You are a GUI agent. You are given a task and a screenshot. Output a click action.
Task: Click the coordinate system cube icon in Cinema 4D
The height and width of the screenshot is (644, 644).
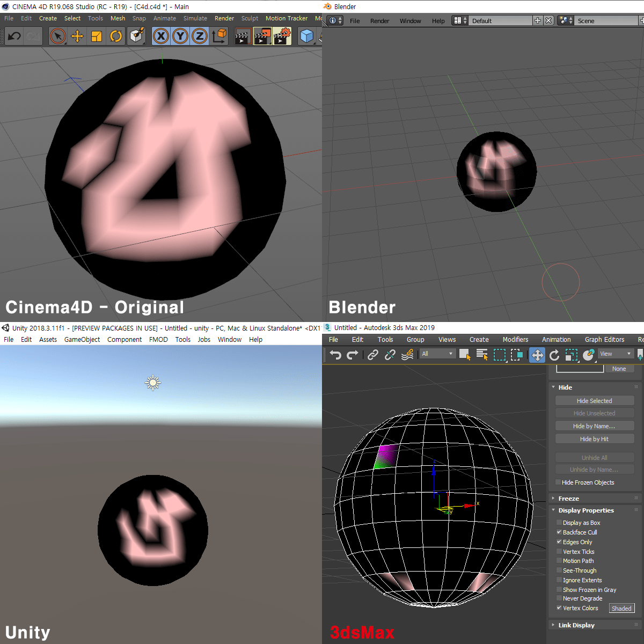pyautogui.click(x=219, y=36)
